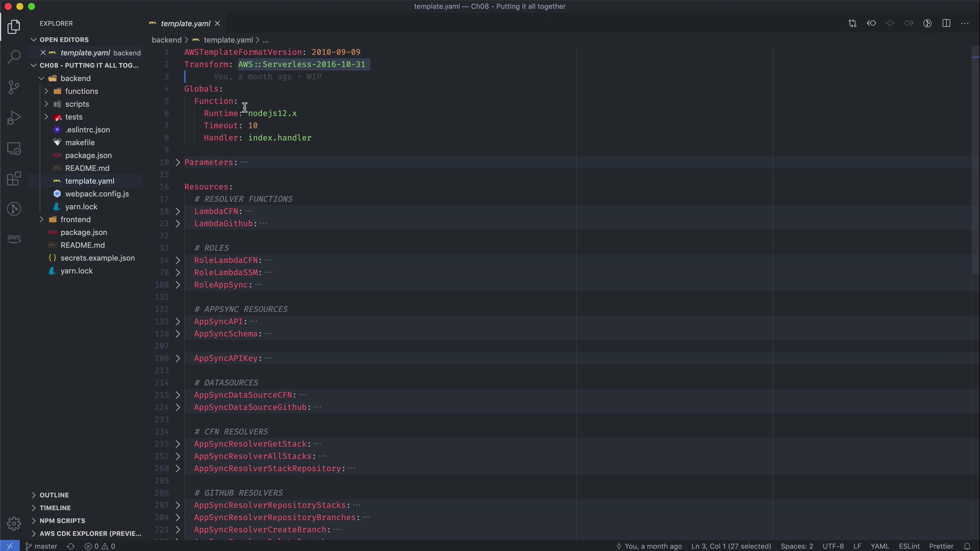Open Run and Debug view icon
The width and height of the screenshot is (980, 551).
pyautogui.click(x=14, y=118)
